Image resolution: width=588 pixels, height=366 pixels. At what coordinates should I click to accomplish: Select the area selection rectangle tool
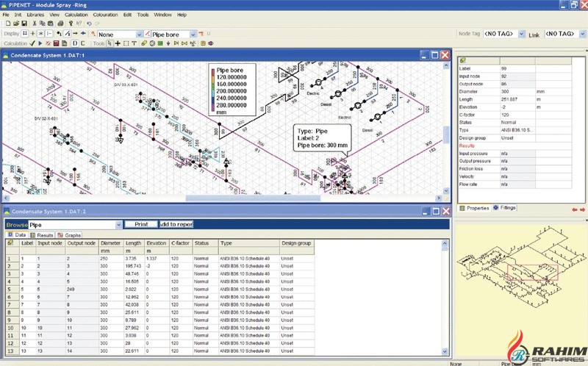click(x=126, y=43)
